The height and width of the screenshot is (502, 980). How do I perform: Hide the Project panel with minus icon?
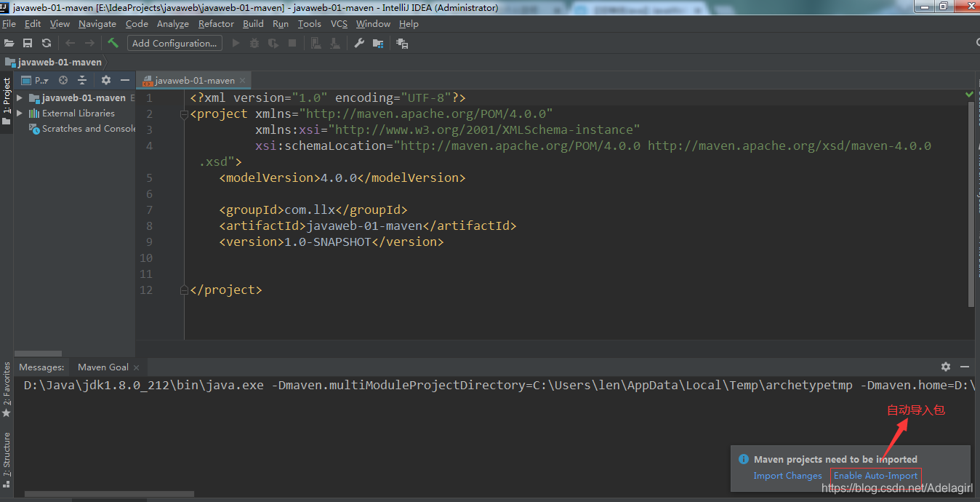(x=125, y=80)
